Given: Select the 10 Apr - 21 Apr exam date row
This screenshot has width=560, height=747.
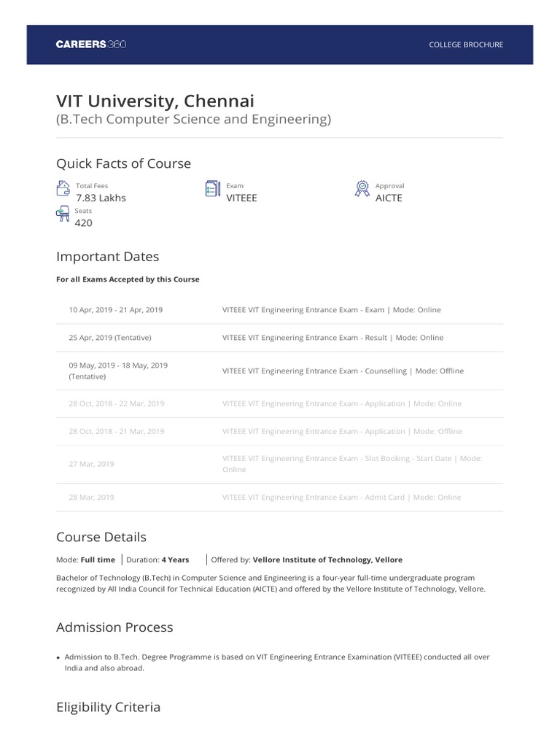Looking at the screenshot, I should click(x=279, y=310).
